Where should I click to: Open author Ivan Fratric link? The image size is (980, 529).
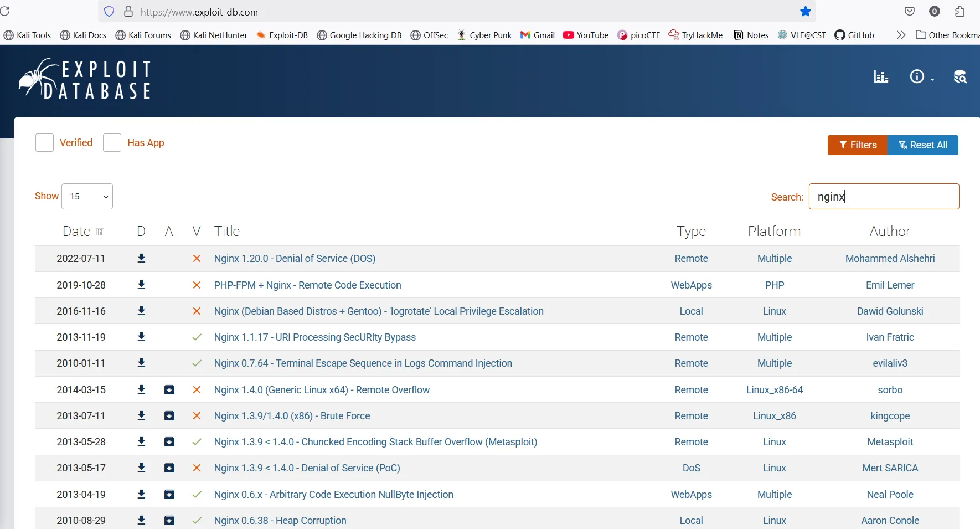(890, 337)
